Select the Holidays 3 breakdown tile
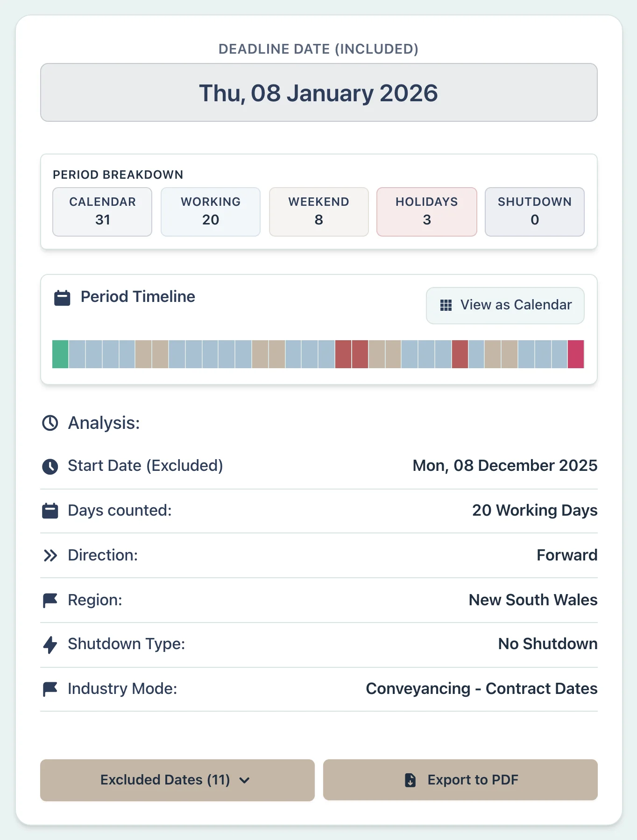Viewport: 637px width, 840px height. pos(426,211)
